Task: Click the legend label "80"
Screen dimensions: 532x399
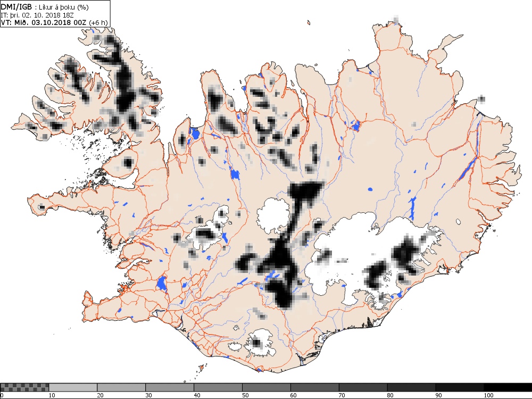Action: coord(390,395)
